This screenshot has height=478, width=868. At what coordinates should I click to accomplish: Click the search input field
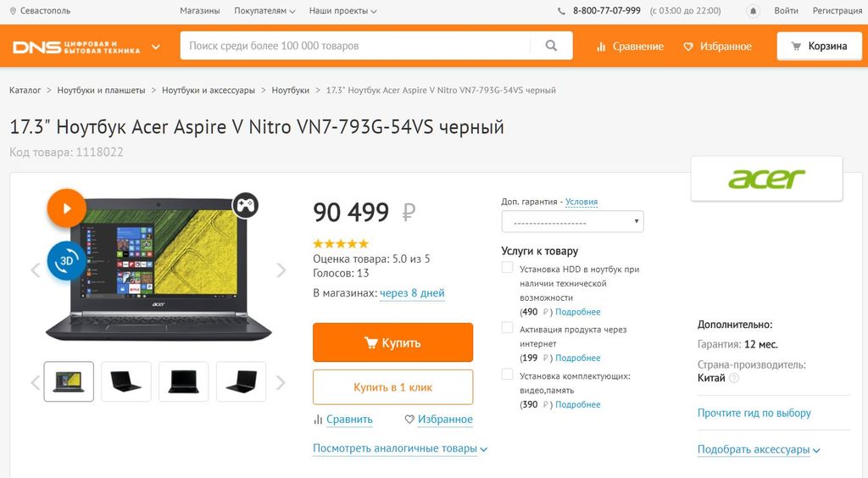pos(355,46)
